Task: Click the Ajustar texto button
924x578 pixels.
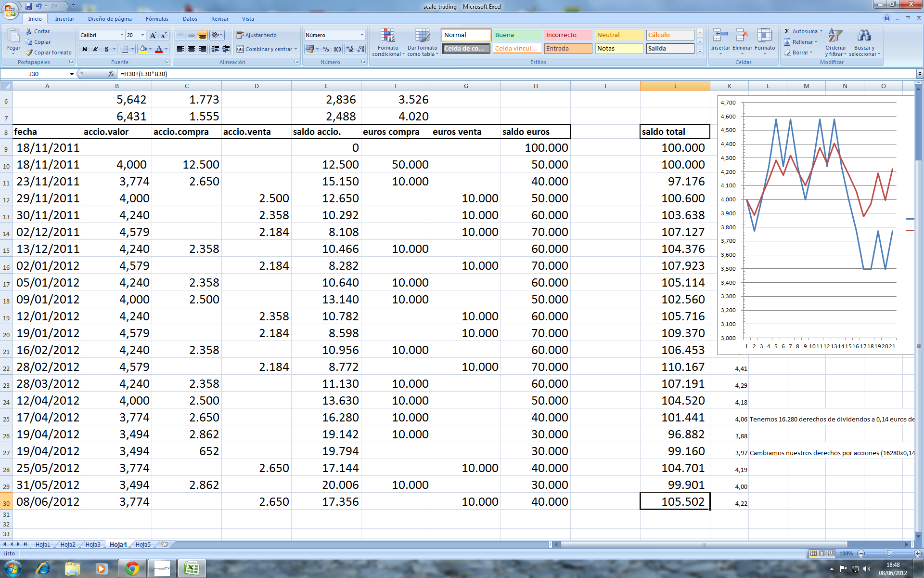Action: click(257, 35)
